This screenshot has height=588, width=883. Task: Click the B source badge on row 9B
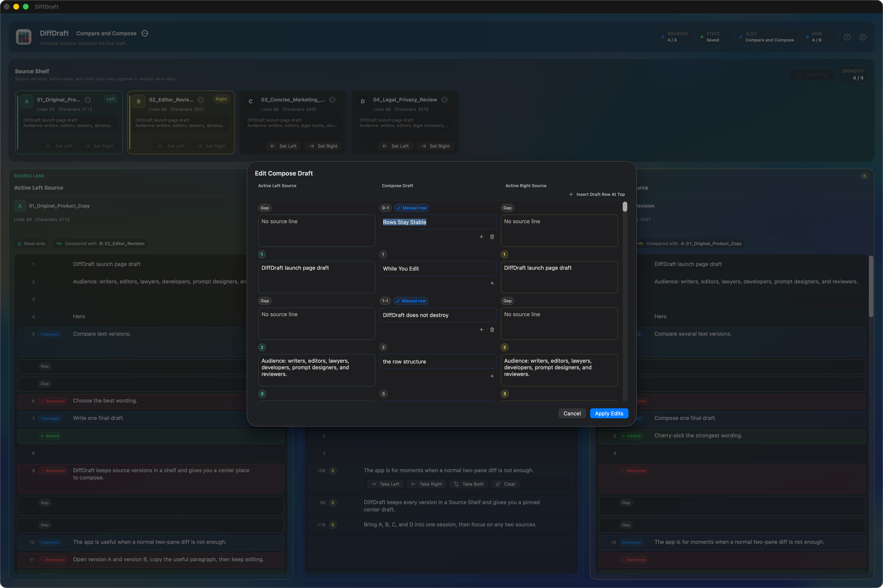tap(333, 503)
